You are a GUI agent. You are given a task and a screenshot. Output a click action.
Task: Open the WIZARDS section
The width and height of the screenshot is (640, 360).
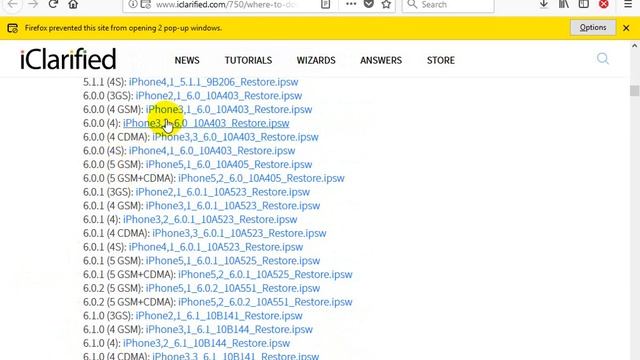[x=316, y=60]
